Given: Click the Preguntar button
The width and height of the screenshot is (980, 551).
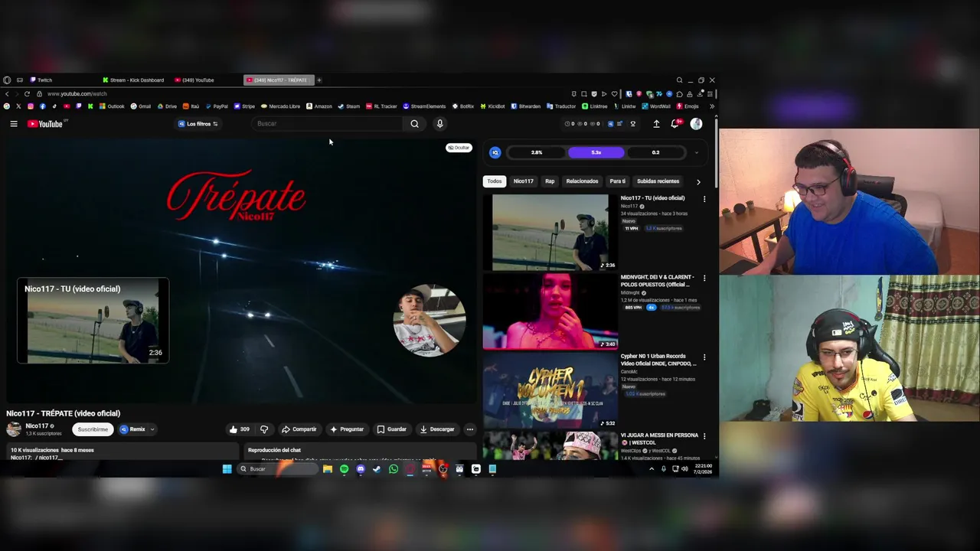Looking at the screenshot, I should [347, 429].
